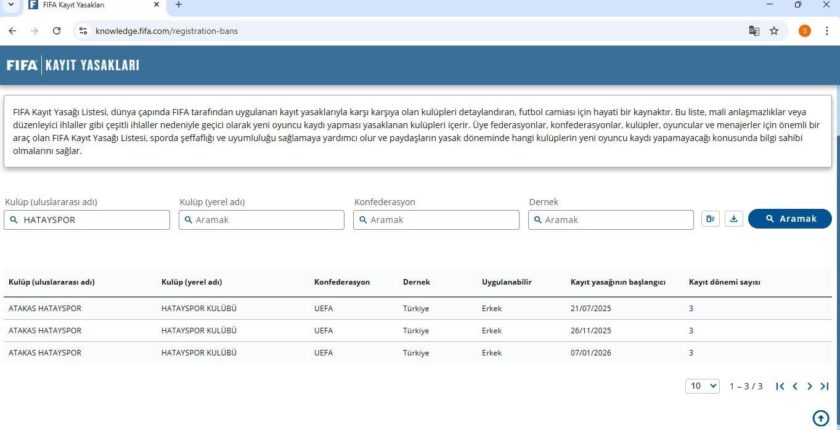Click UEFA in the 21/07/2025 row
The image size is (840, 430).
(323, 309)
